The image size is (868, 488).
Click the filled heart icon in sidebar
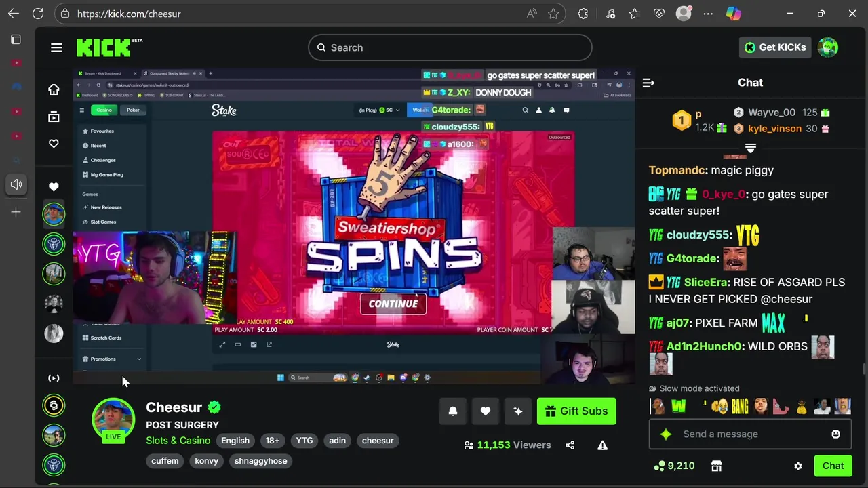(x=54, y=186)
